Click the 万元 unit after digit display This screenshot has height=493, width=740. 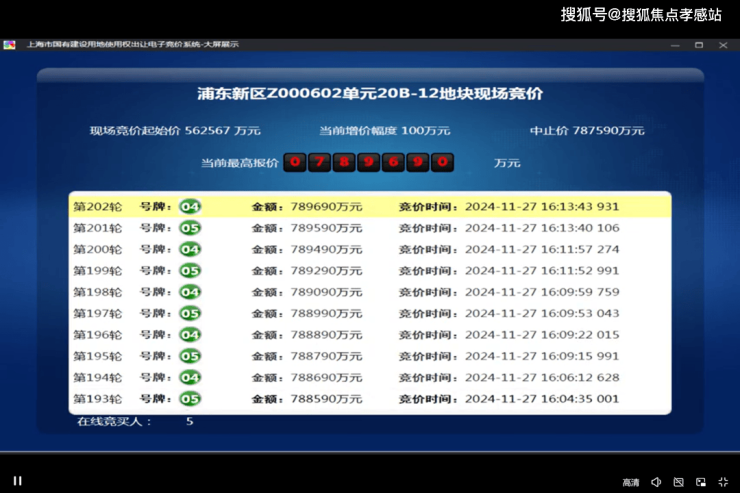click(507, 163)
